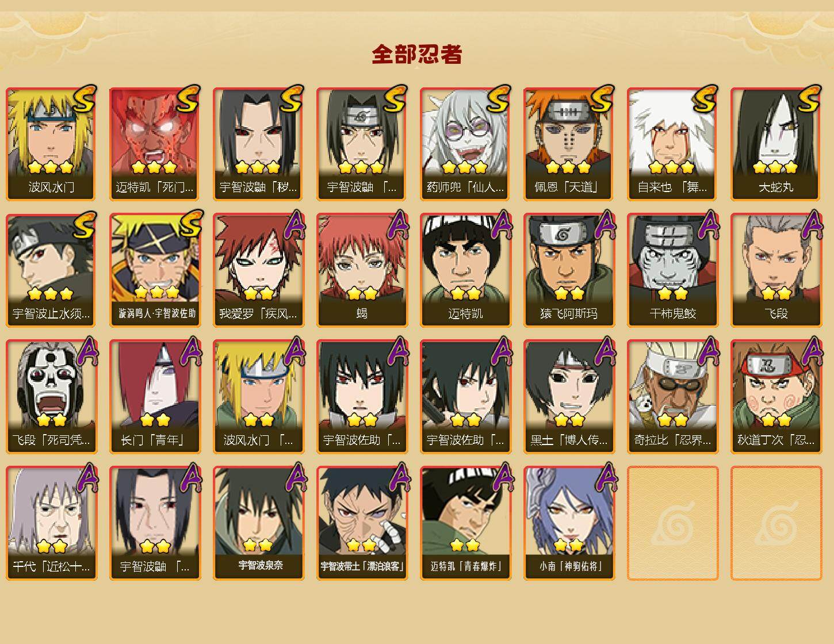Click the 蝎 ninja portrait
The height and width of the screenshot is (644, 834).
tap(362, 270)
